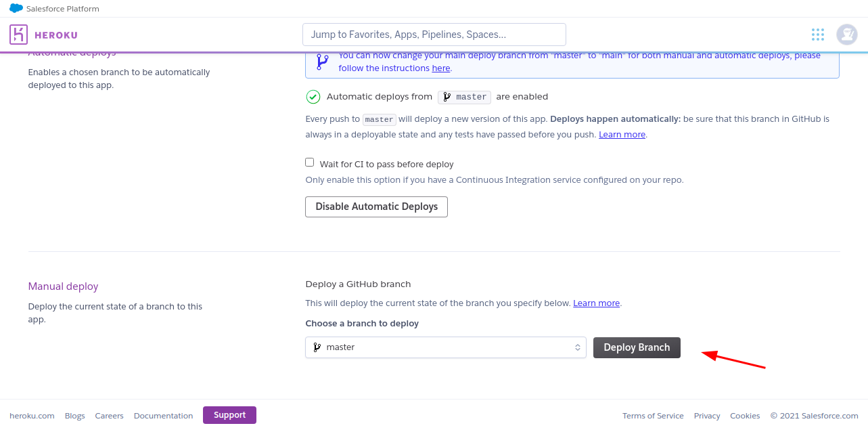Open Learn more link under manual deploy
Image resolution: width=868 pixels, height=430 pixels.
pyautogui.click(x=596, y=303)
